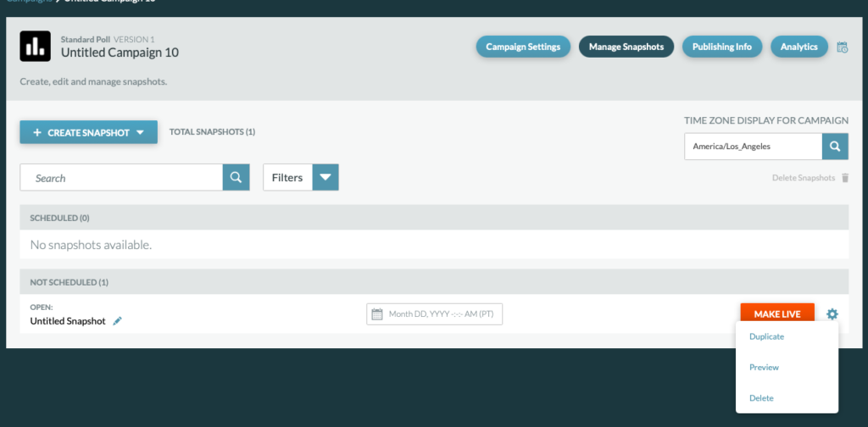Click the snapshot Search text field
868x427 pixels.
pyautogui.click(x=121, y=178)
